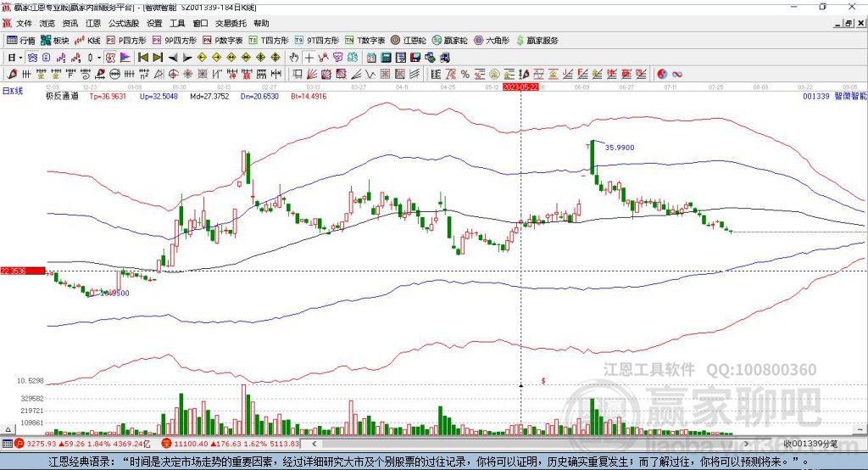The image size is (868, 470).
Task: Click the status bar keyboard grid icon
Action: [7, 444]
